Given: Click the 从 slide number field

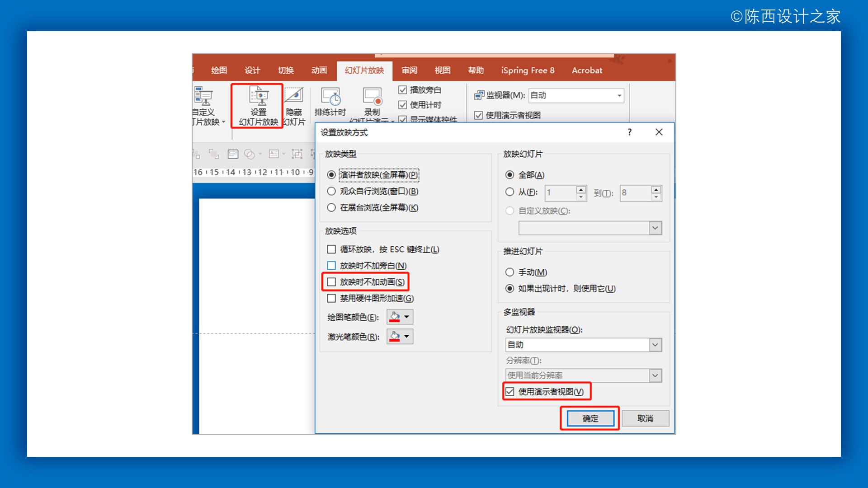Looking at the screenshot, I should (x=561, y=193).
